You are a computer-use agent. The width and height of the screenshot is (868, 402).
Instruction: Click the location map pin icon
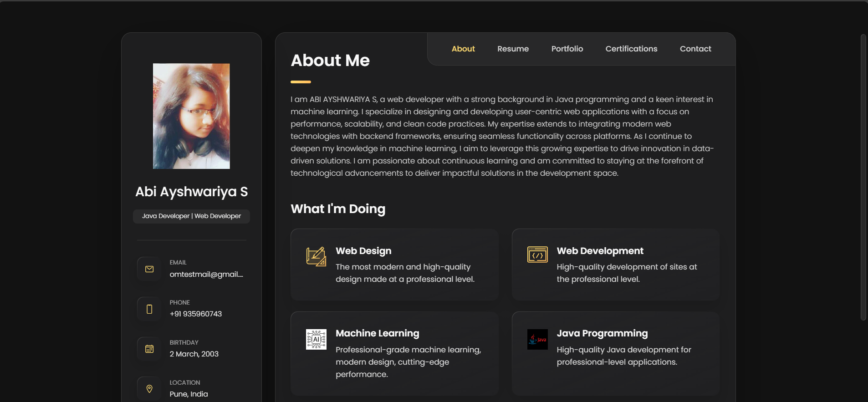click(149, 389)
